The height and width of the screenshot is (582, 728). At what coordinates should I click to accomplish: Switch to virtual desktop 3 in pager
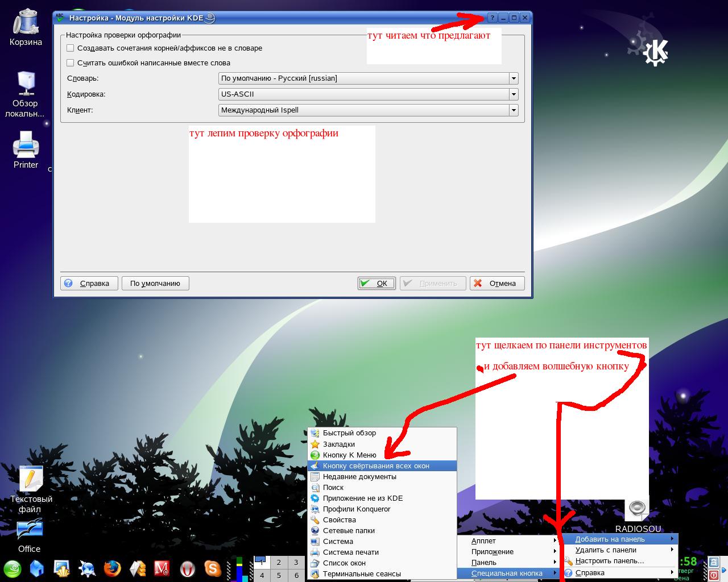click(296, 562)
